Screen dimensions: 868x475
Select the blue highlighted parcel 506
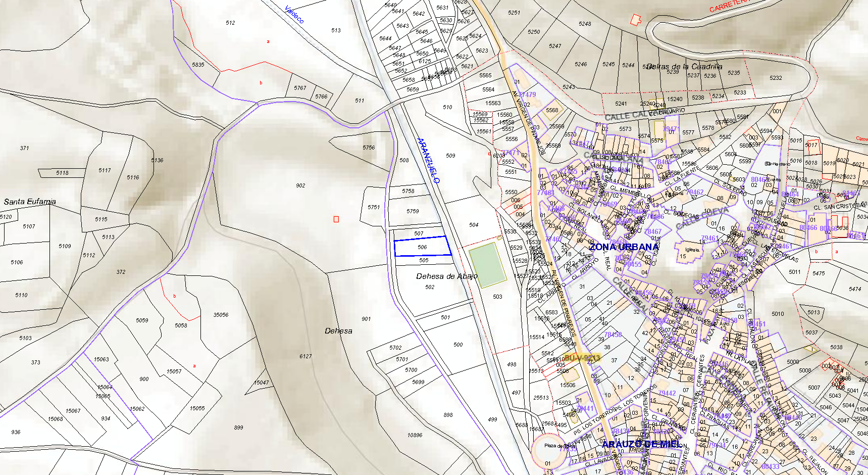422,247
